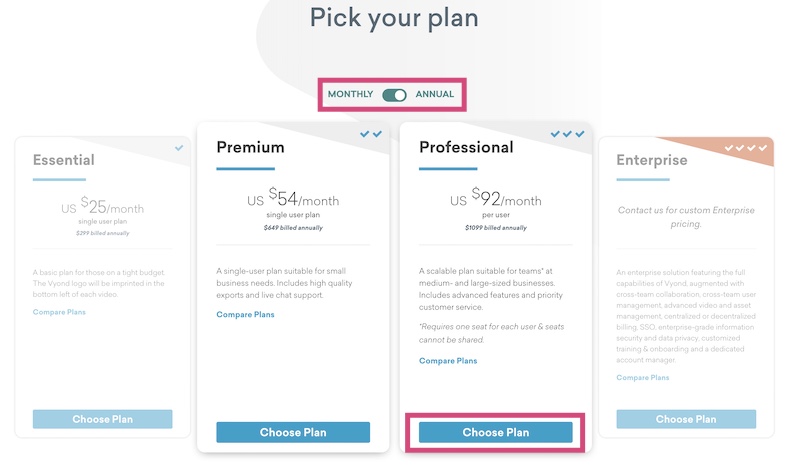
Task: Choose the Enterprise plan
Action: click(686, 419)
